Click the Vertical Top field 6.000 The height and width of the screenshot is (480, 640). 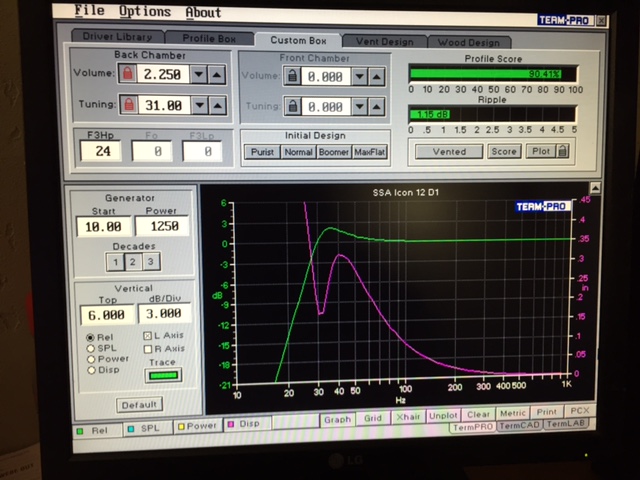coord(107,315)
